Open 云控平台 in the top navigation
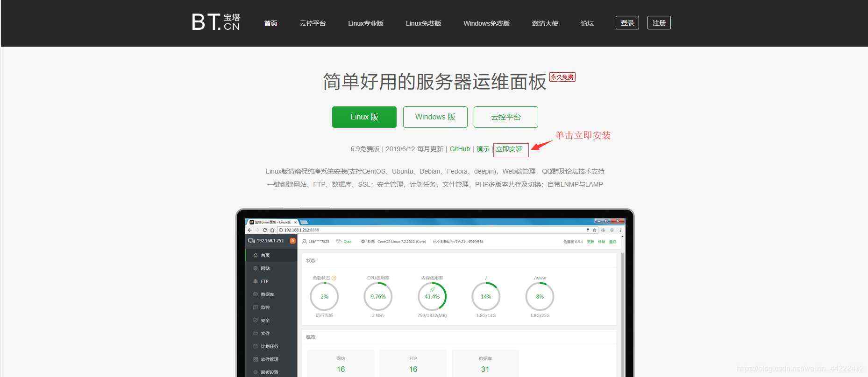Viewport: 868px width, 377px height. pos(313,23)
